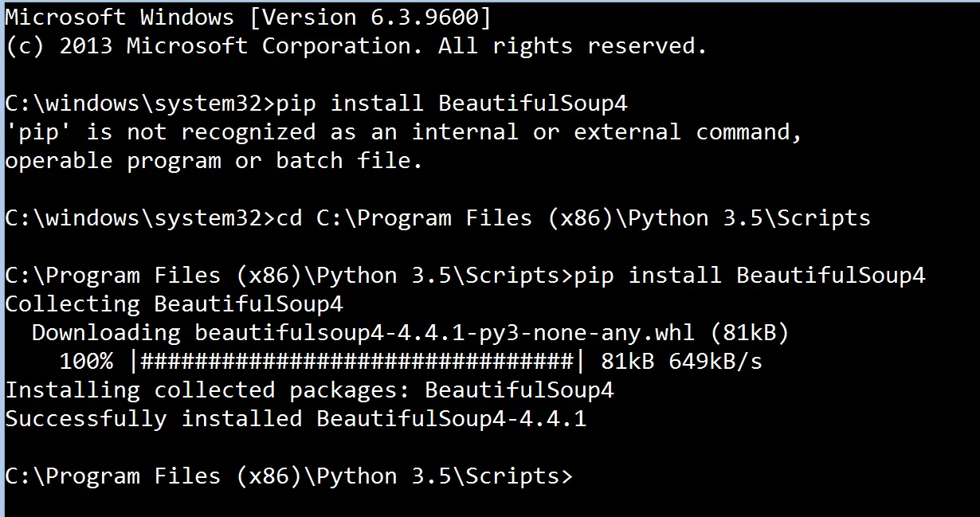This screenshot has height=517, width=980.
Task: Click the second 'C:\windows\system32>' prompt
Action: click(x=139, y=218)
